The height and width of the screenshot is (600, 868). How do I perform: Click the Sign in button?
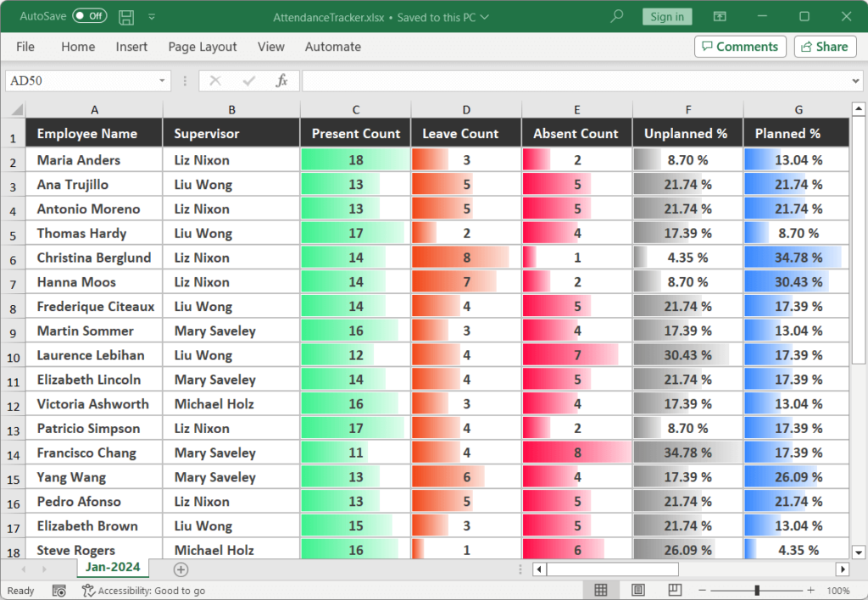[x=667, y=16]
